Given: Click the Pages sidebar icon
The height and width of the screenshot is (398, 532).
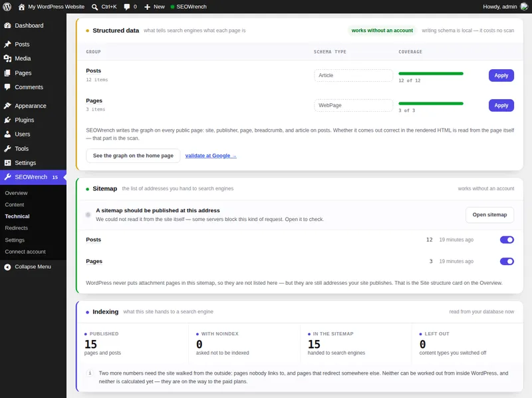Looking at the screenshot, I should [x=7, y=73].
